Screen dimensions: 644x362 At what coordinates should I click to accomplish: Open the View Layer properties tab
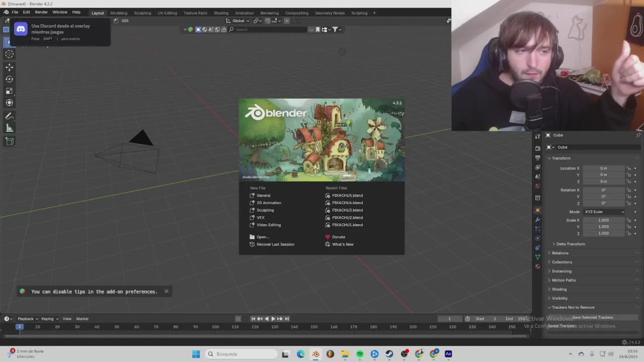(537, 167)
